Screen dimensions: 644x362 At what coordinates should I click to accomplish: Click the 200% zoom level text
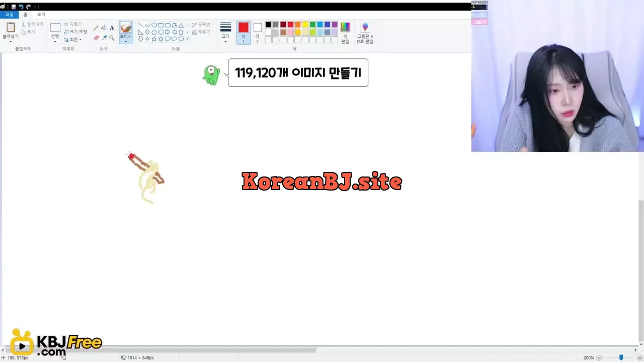pos(589,357)
